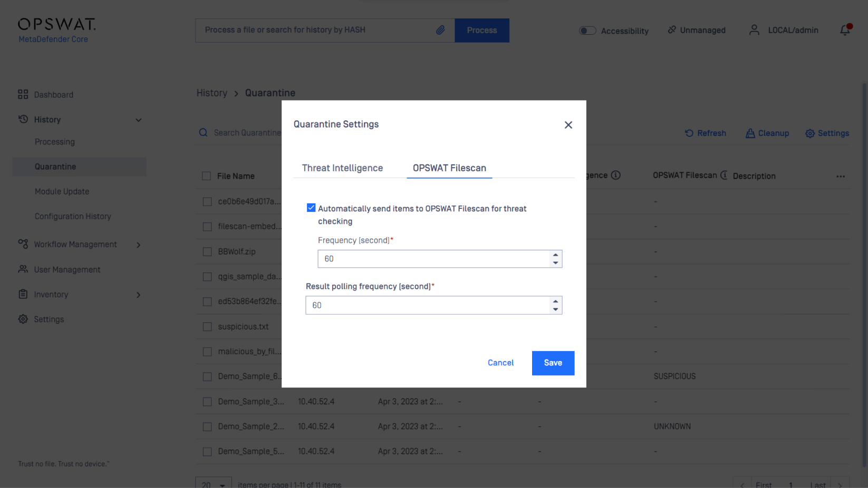
Task: Click the Description column header
Action: tap(754, 176)
